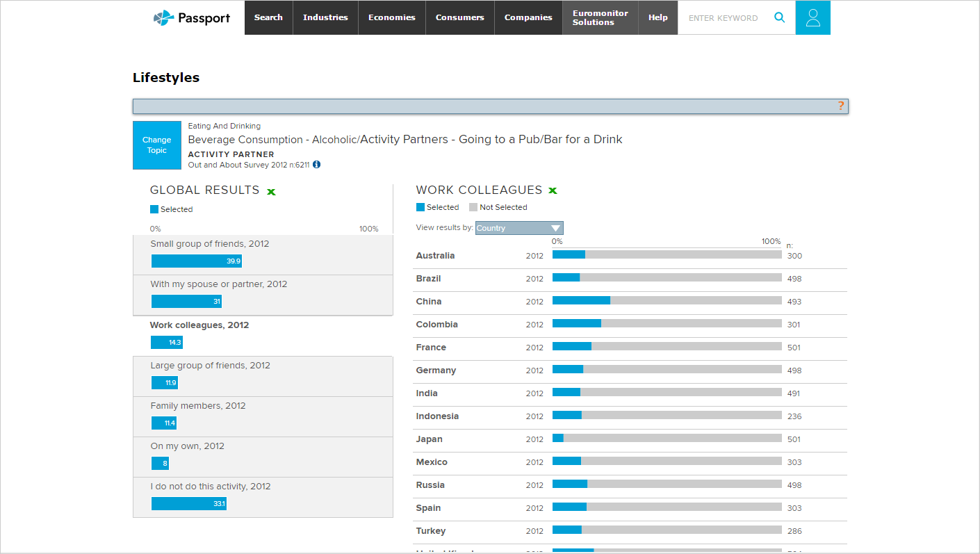Open the Economies menu
The image size is (980, 554).
pyautogui.click(x=391, y=18)
